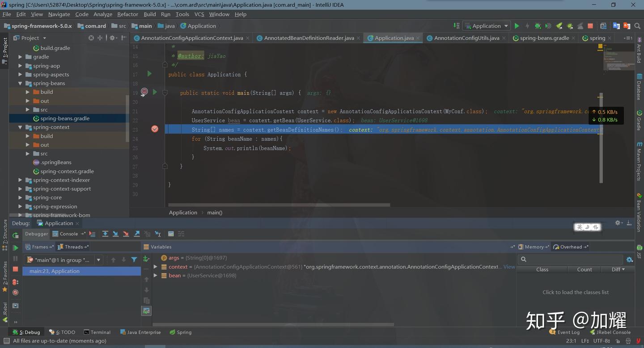Stop the process from the top toolbar

[590, 26]
